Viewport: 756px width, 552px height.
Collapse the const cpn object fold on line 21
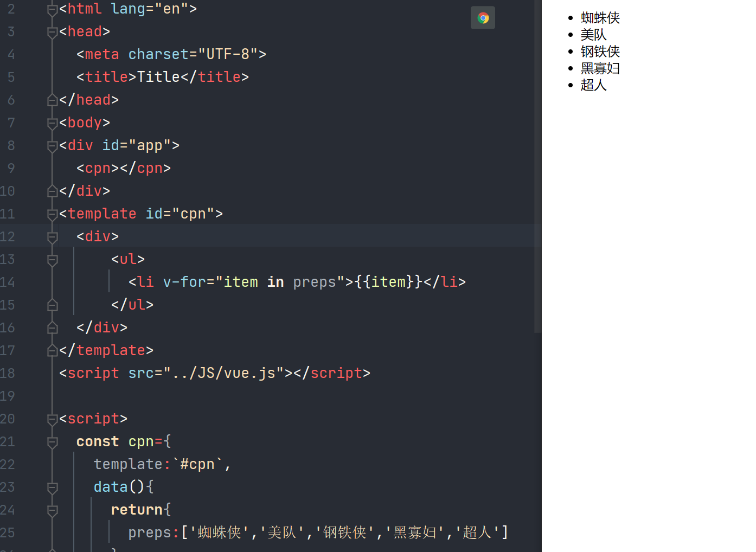(53, 442)
